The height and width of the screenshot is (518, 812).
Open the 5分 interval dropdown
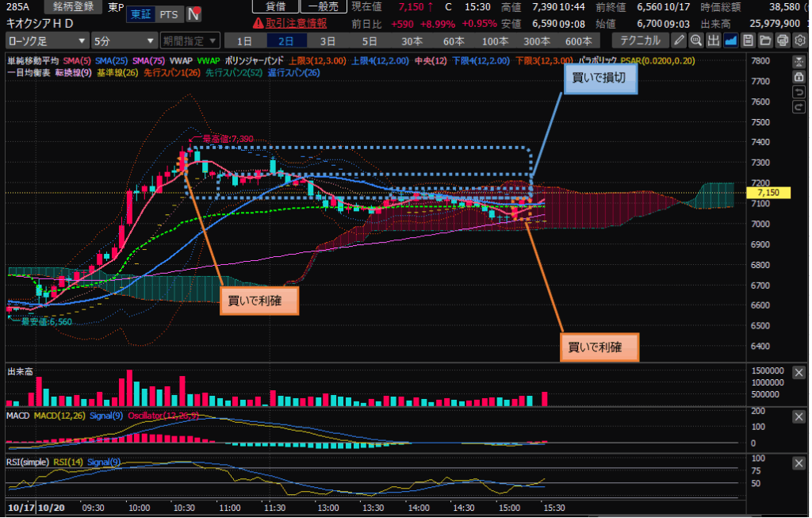click(x=124, y=40)
